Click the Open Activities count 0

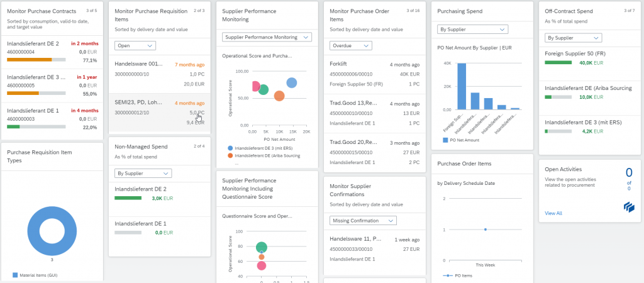tap(629, 172)
